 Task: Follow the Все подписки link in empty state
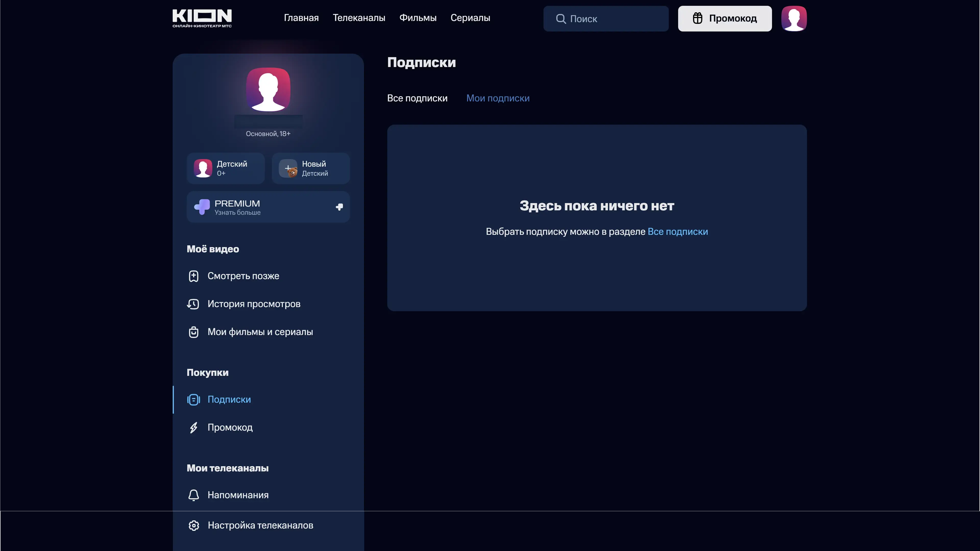point(678,232)
